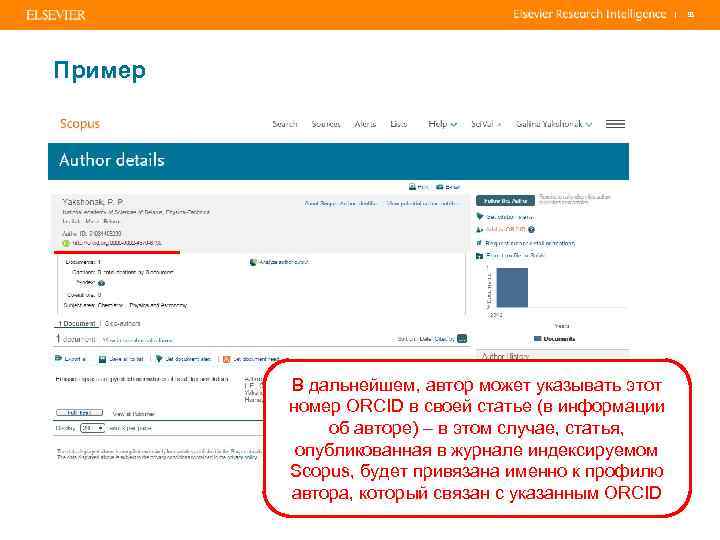This screenshot has width=720, height=540.
Task: Click the Scopus logo
Action: (79, 124)
